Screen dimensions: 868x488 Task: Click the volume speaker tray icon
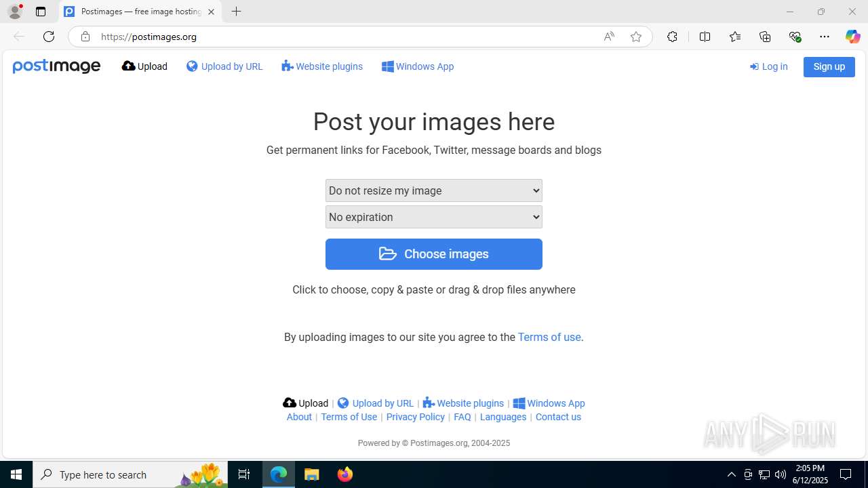click(x=781, y=474)
